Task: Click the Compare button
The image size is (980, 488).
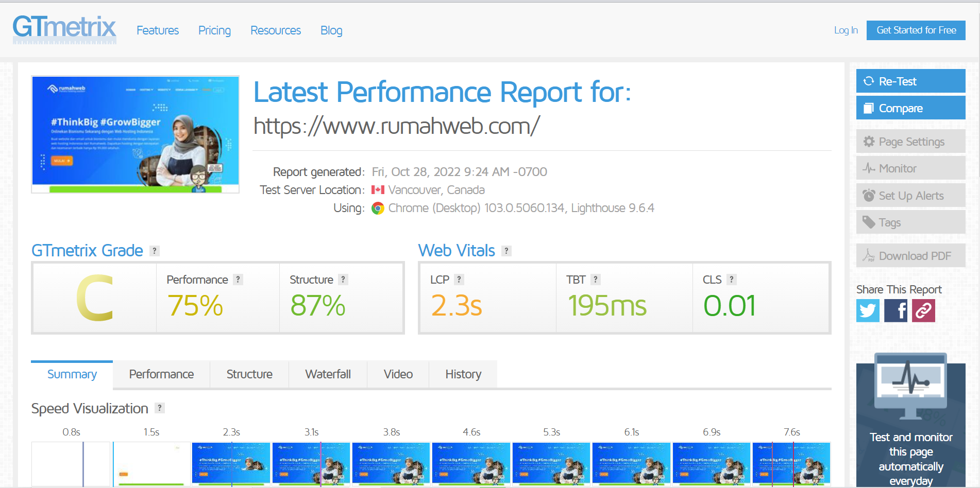Action: 911,108
